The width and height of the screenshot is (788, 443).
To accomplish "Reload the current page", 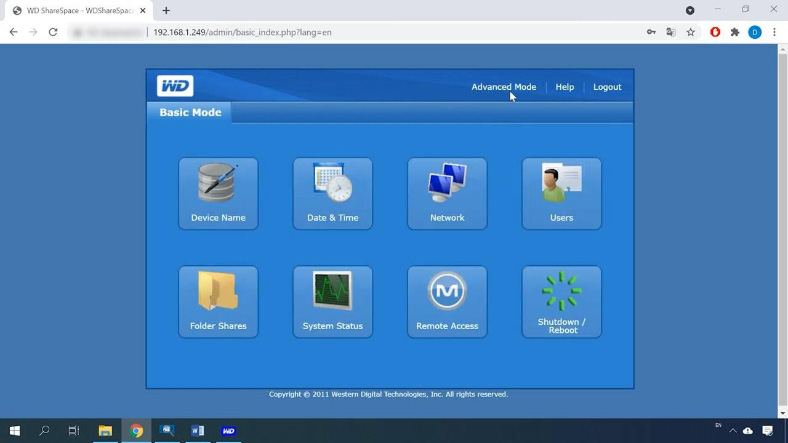I will (53, 32).
